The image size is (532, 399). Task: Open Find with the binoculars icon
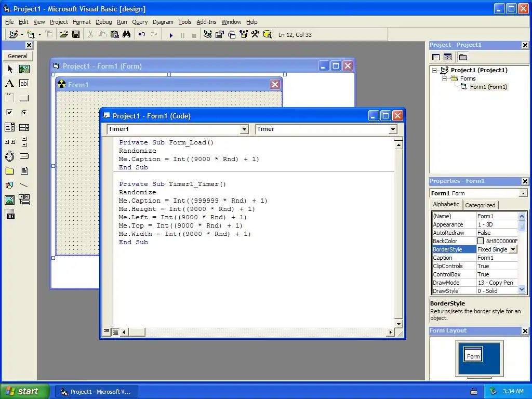[127, 34]
